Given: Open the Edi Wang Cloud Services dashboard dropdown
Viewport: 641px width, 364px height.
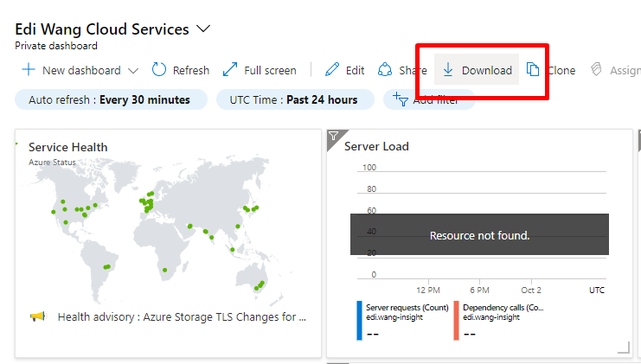Looking at the screenshot, I should click(x=203, y=29).
